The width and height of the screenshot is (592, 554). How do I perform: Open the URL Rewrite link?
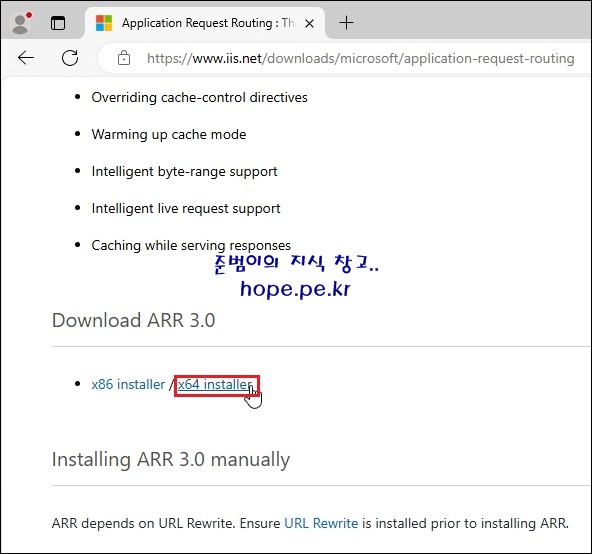tap(321, 523)
